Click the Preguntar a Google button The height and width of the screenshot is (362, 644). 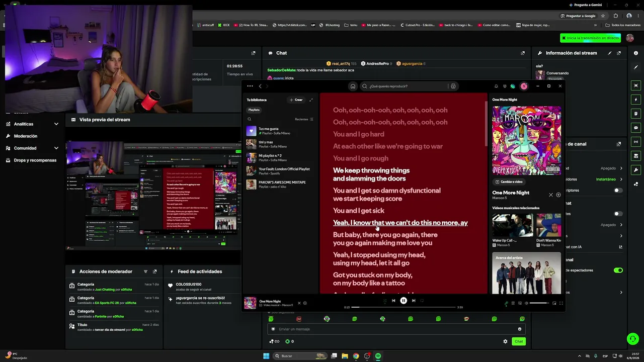579,16
